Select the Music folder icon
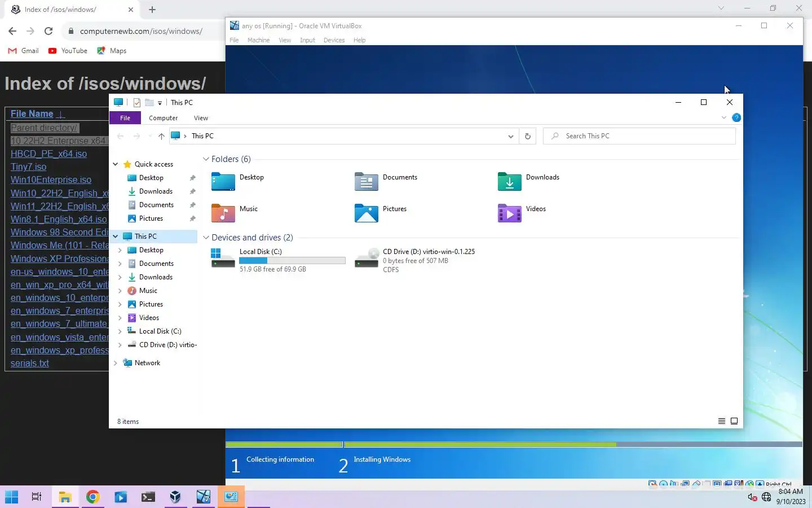Image resolution: width=812 pixels, height=508 pixels. coord(223,213)
